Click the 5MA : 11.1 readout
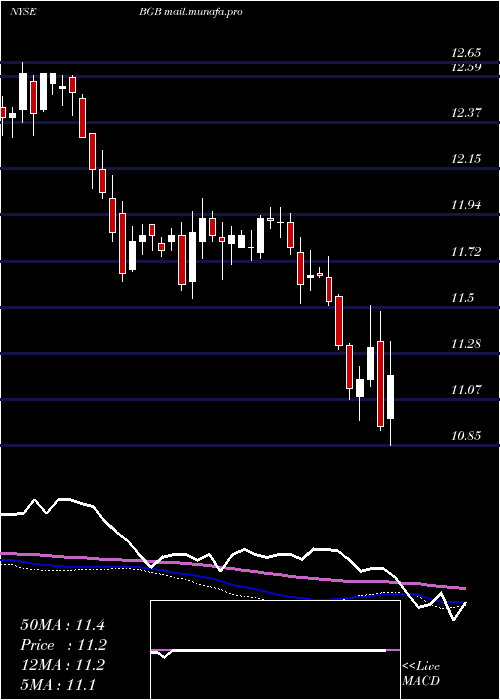Screen dimensions: 500x700 [58, 684]
